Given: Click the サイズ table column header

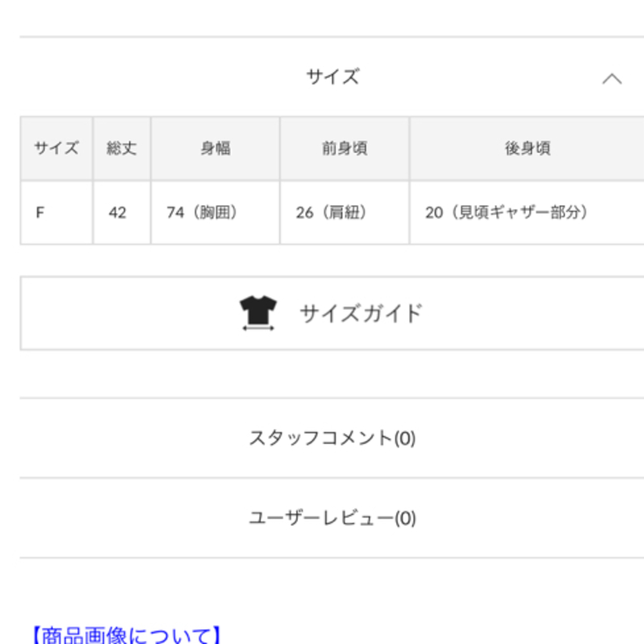Looking at the screenshot, I should [56, 148].
